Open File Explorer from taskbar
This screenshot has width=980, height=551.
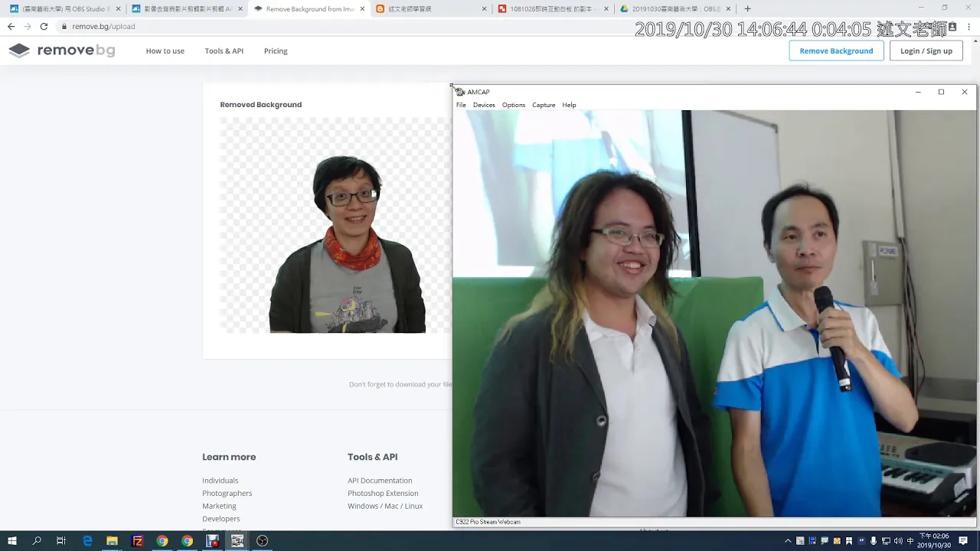pyautogui.click(x=112, y=541)
